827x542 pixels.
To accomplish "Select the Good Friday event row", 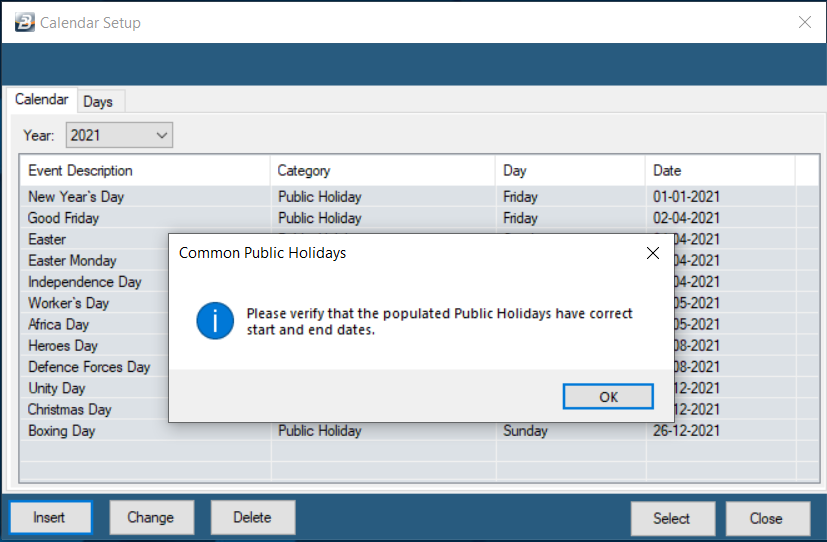I will tap(419, 218).
